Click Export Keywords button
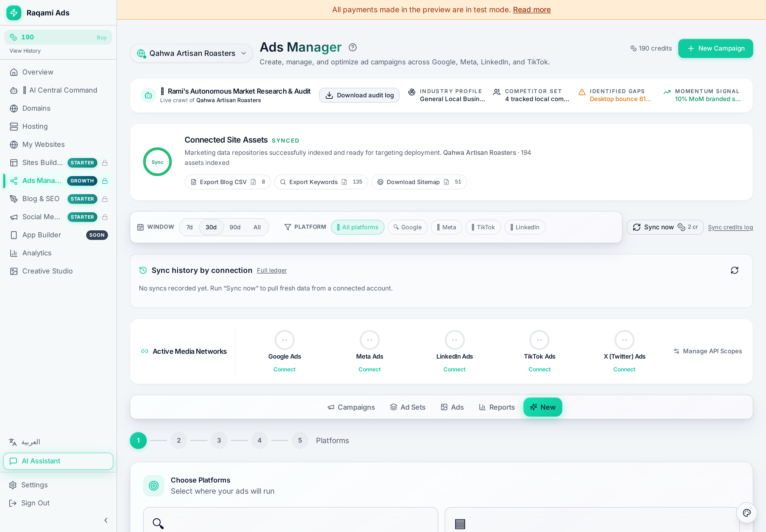Viewport: 766px width, 532px height. [321, 182]
